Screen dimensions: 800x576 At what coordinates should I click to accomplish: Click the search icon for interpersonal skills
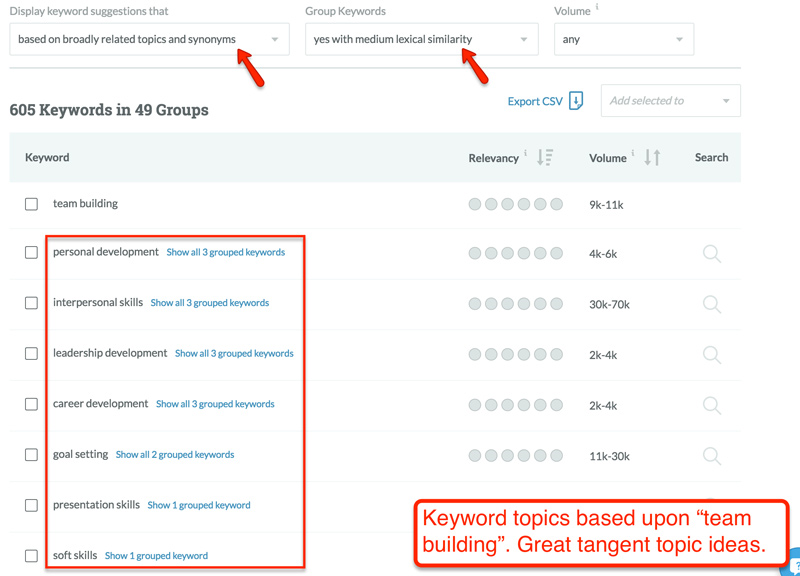711,304
